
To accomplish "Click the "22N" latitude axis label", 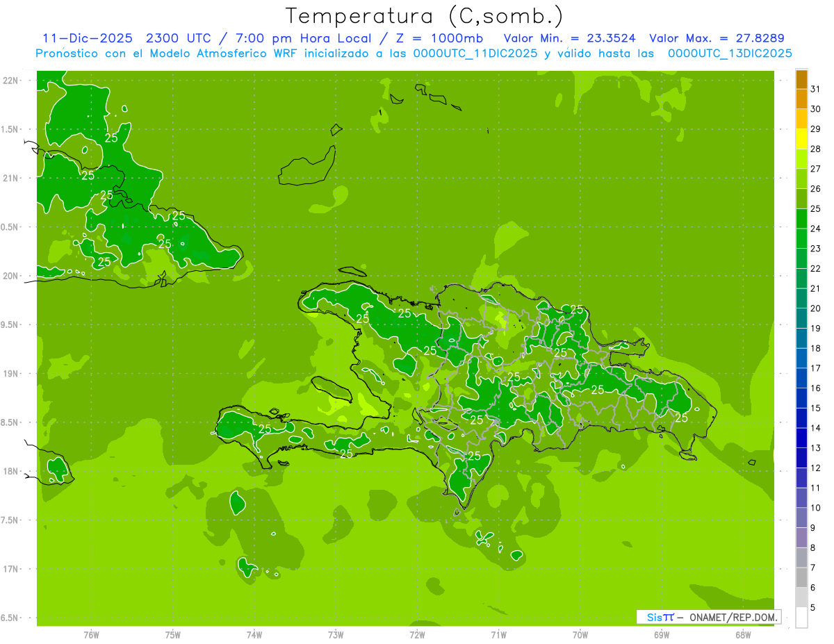I will point(11,81).
